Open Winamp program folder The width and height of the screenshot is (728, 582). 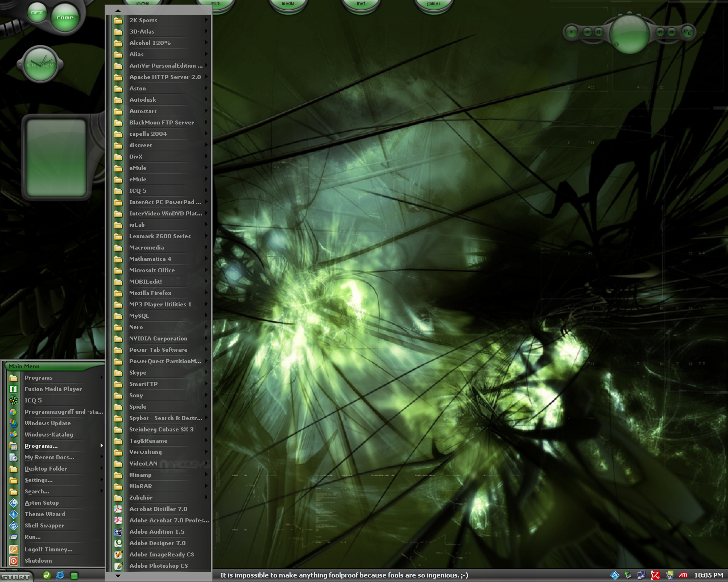coord(161,475)
